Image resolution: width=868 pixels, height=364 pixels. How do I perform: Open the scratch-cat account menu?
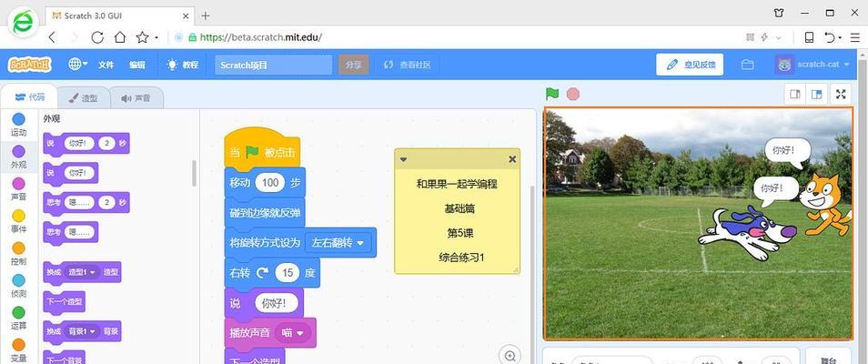coord(812,65)
